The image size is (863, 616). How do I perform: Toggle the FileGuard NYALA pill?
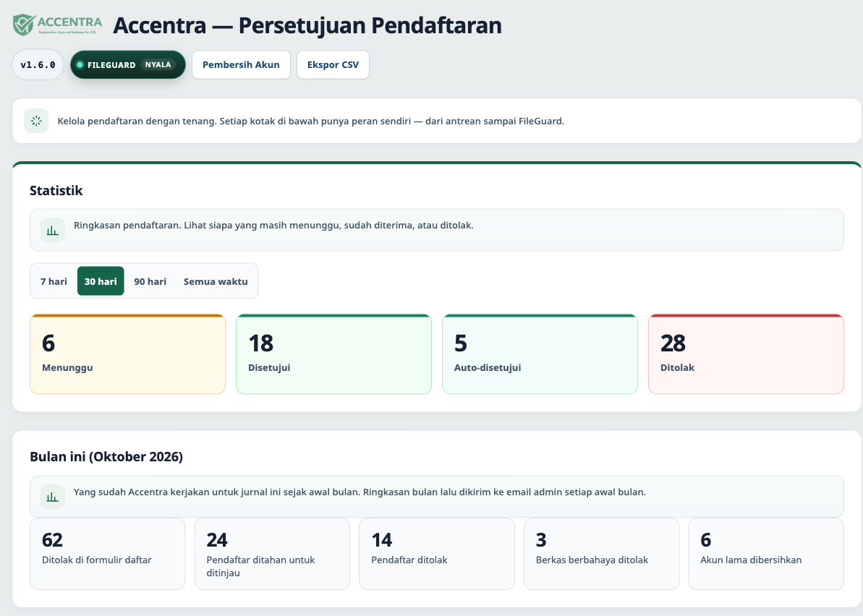[x=128, y=65]
